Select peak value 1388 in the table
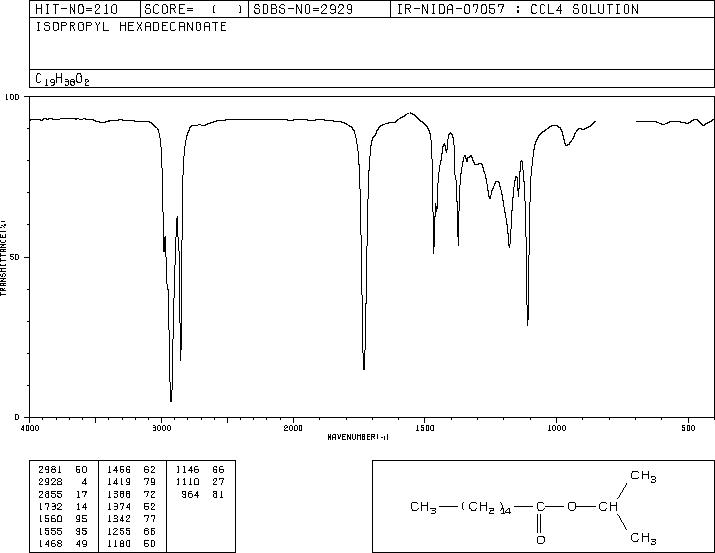This screenshot has height=553, width=715. [x=119, y=494]
